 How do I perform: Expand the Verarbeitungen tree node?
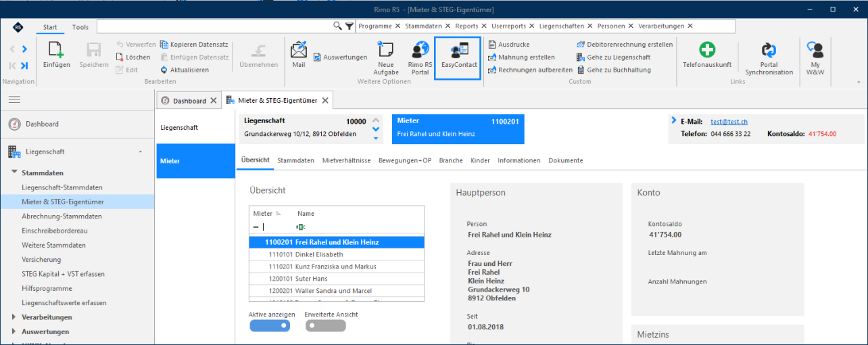click(15, 317)
